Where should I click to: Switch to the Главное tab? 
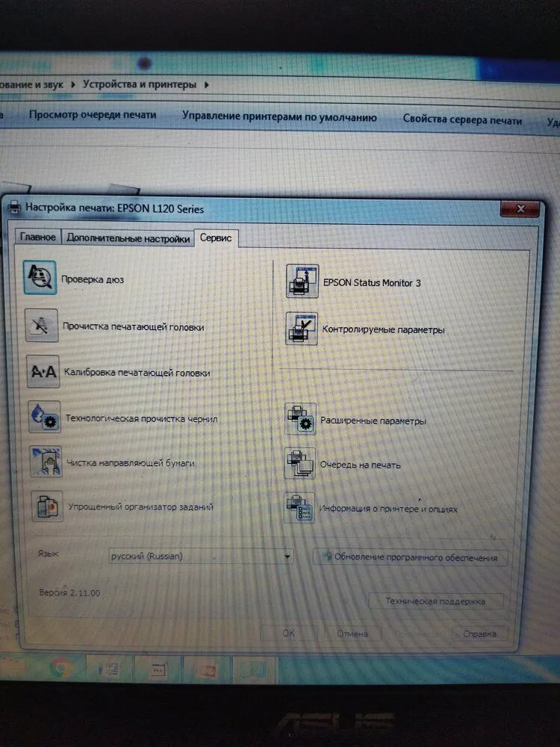38,237
